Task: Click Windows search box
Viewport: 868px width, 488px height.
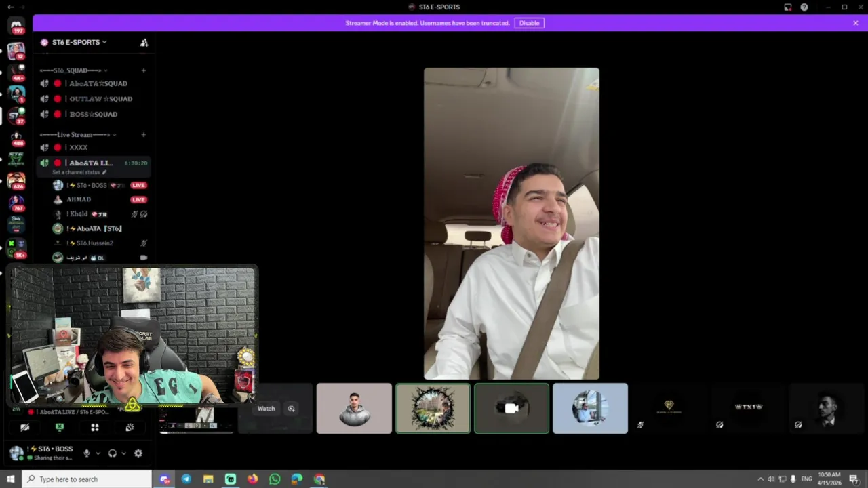Action: click(87, 479)
